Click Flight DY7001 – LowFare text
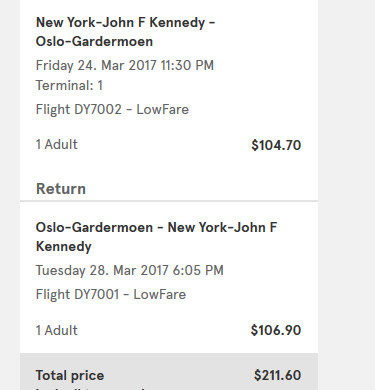Image resolution: width=375 pixels, height=390 pixels. 111,295
